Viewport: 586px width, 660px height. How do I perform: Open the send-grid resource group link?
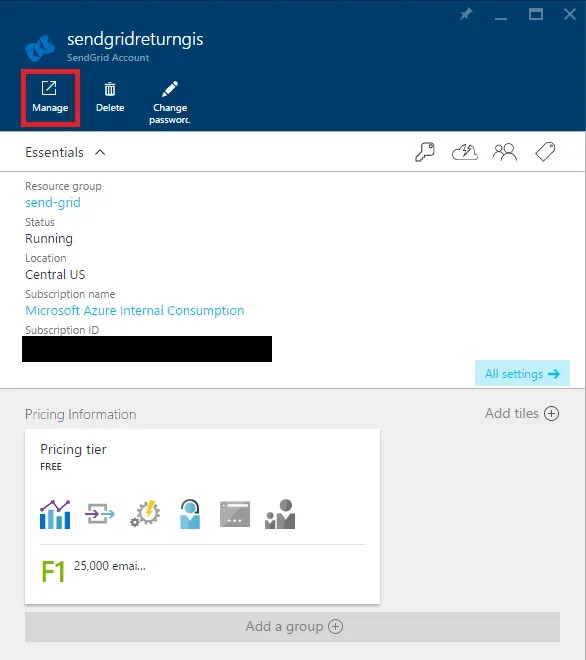tap(53, 202)
